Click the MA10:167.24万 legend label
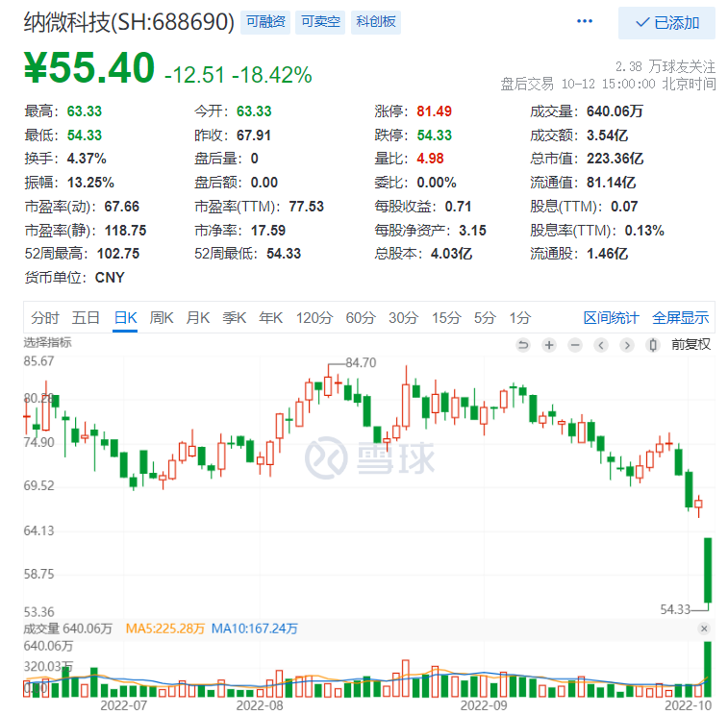Screen dimensions: 728x715 [255, 629]
